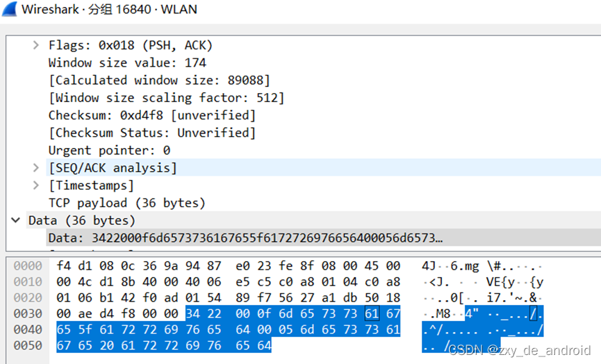Viewport: 601px width, 364px height.
Task: Click the window title 'Wireshark · 分组 16840 · WLAN'
Action: (109, 9)
